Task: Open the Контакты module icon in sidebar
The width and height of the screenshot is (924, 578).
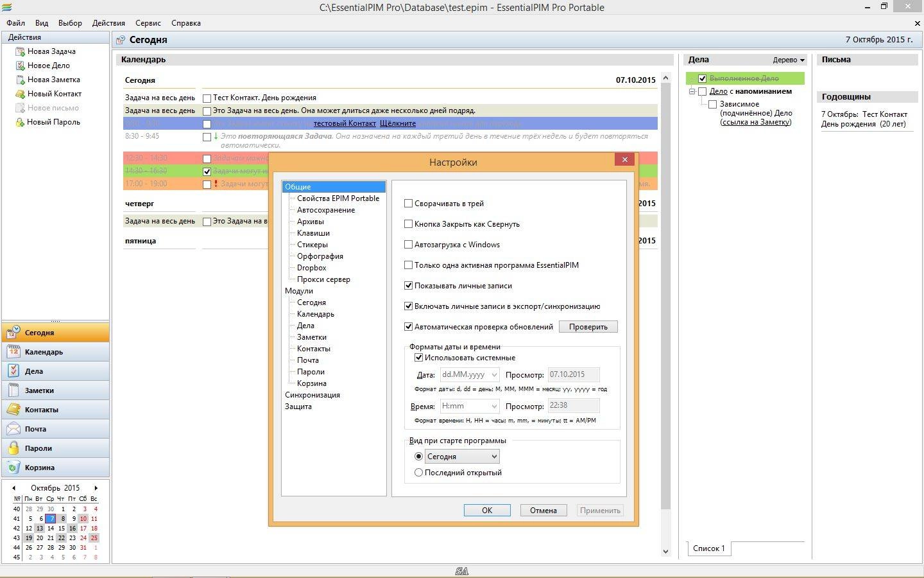Action: [13, 409]
